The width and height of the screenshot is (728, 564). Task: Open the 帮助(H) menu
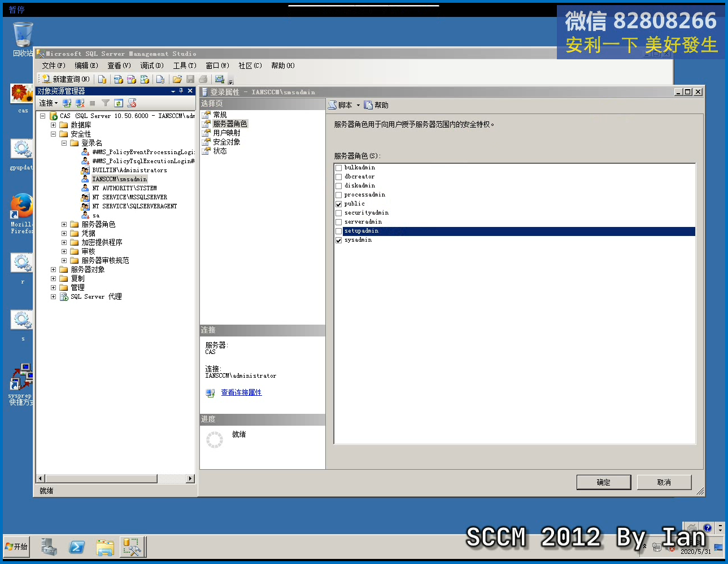click(x=283, y=65)
